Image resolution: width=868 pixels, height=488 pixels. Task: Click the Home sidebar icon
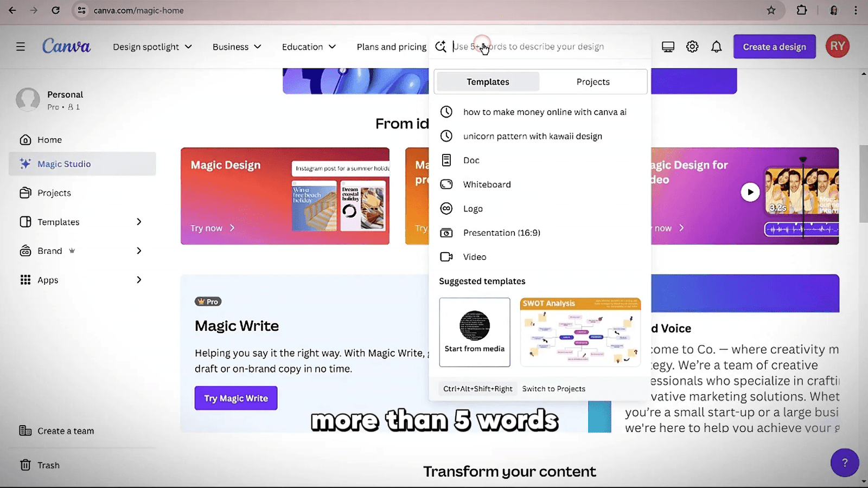pos(25,140)
